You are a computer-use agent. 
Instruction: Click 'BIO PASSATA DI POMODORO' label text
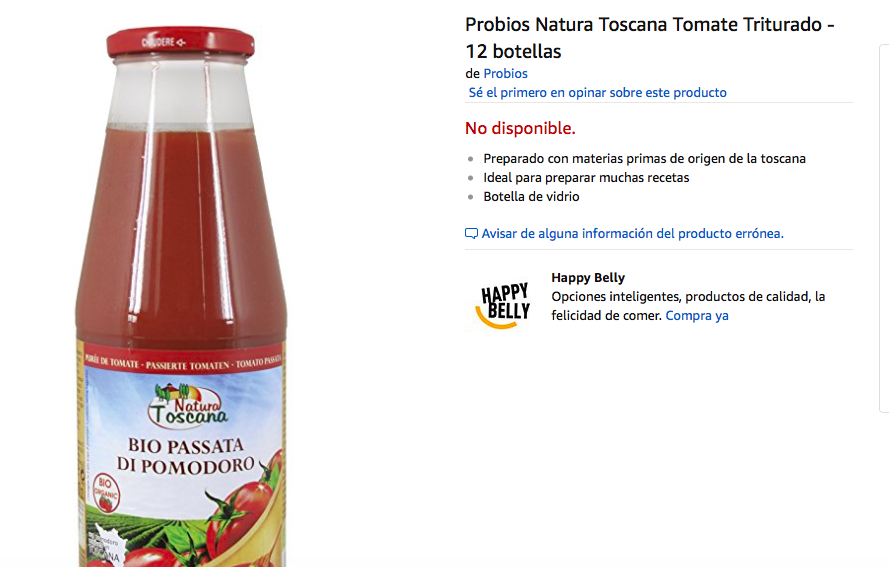tap(185, 455)
